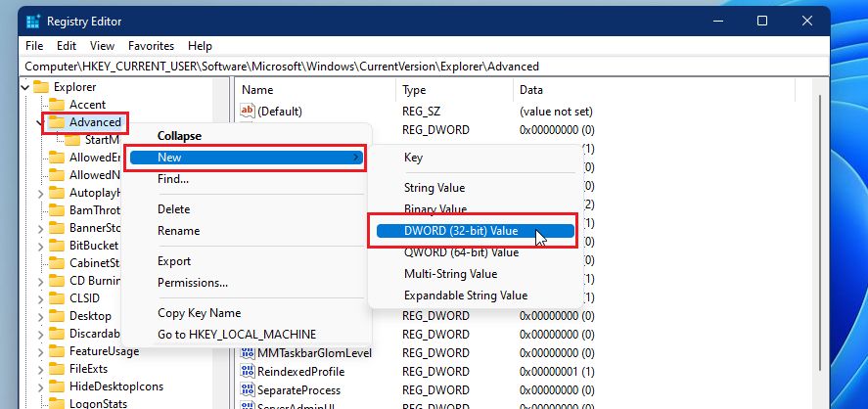Click the Registry Editor app icon in title bar
Image resolution: width=868 pixels, height=409 pixels.
click(34, 22)
